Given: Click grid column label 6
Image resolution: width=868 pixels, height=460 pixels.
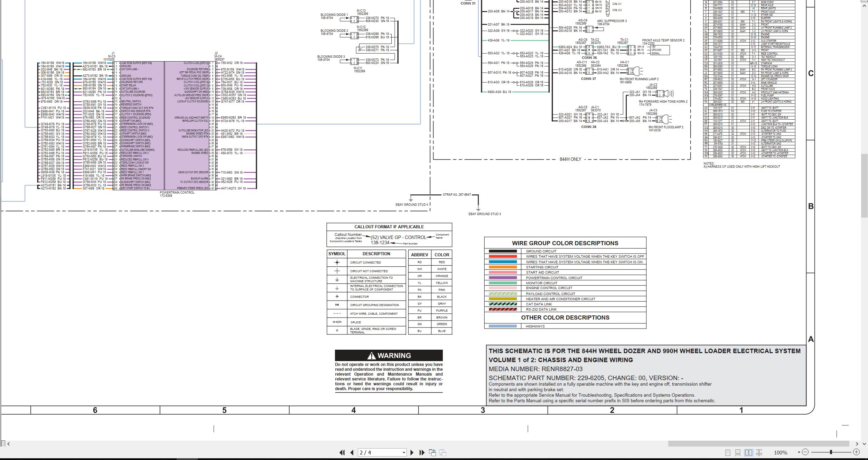Looking at the screenshot, I should 95,410.
